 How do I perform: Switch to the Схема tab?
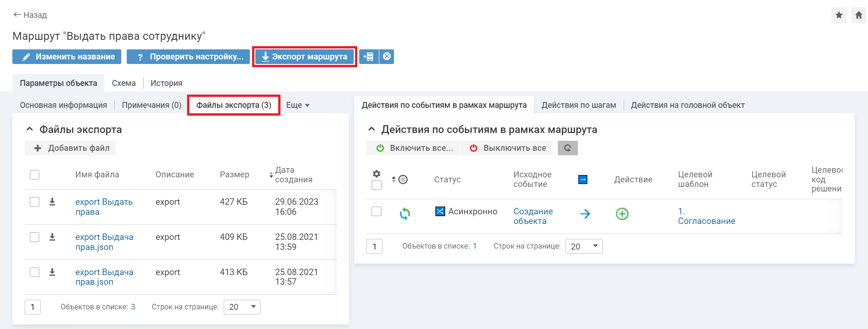(x=124, y=83)
